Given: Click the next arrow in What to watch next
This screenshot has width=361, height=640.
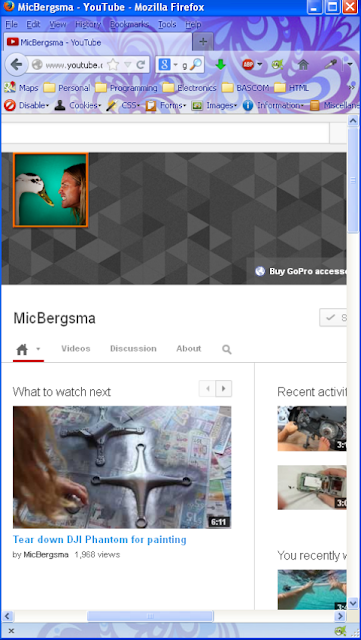Looking at the screenshot, I should 223,389.
